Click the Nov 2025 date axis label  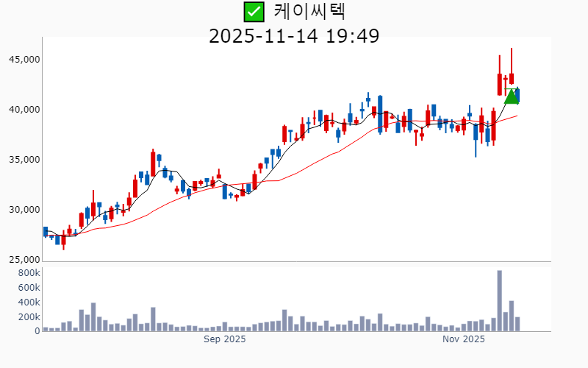click(x=464, y=339)
